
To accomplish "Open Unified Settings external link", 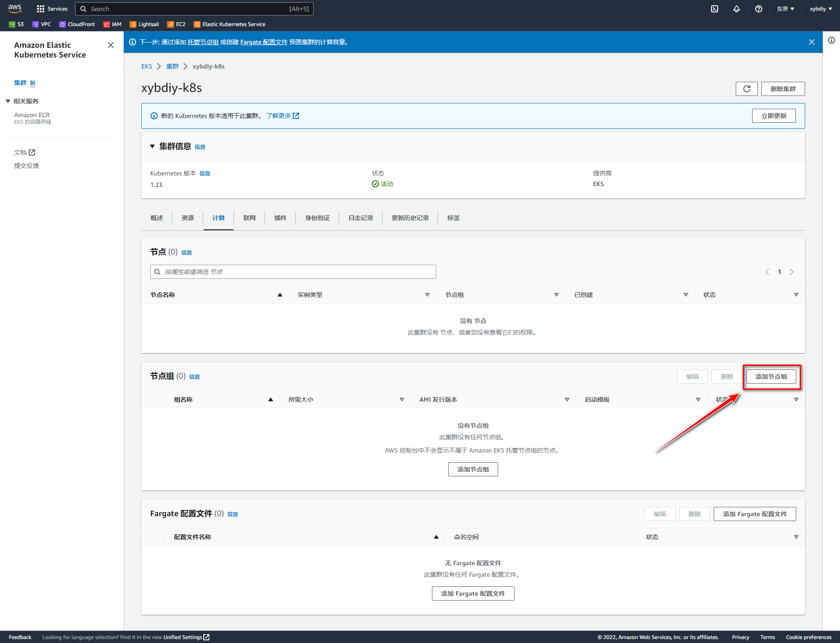I will click(x=186, y=637).
